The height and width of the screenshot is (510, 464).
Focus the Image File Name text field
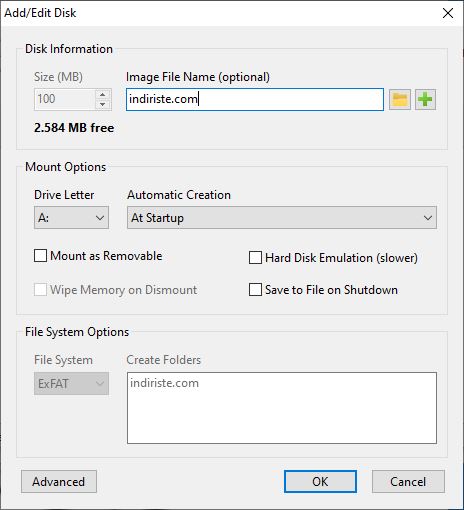coord(255,99)
